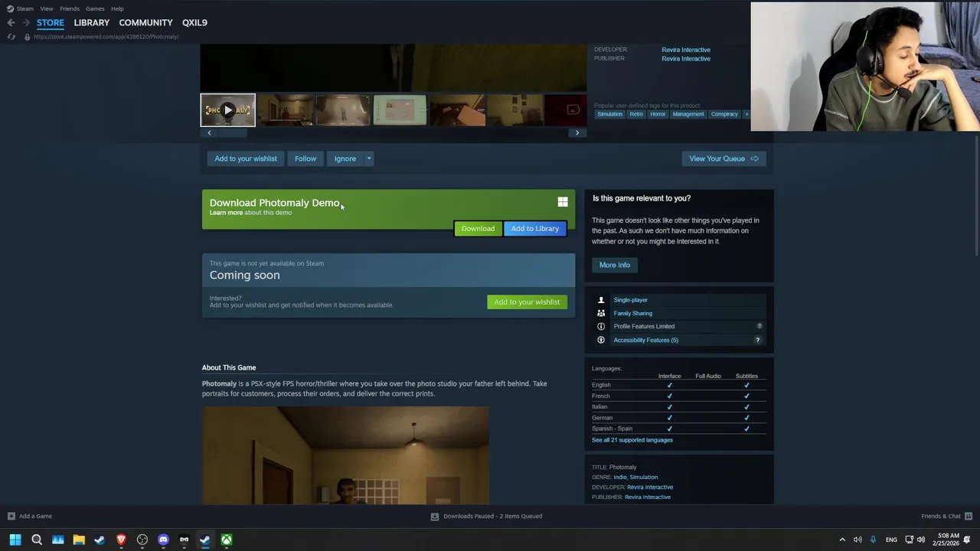This screenshot has height=551, width=980.
Task: Open the Games menu
Action: [x=95, y=8]
